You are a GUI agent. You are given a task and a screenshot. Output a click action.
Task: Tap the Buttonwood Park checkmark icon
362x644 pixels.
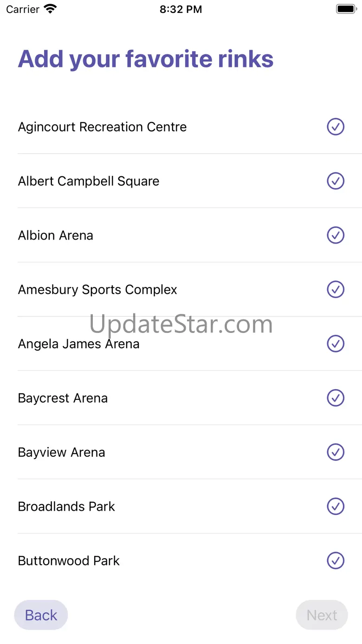pos(336,560)
